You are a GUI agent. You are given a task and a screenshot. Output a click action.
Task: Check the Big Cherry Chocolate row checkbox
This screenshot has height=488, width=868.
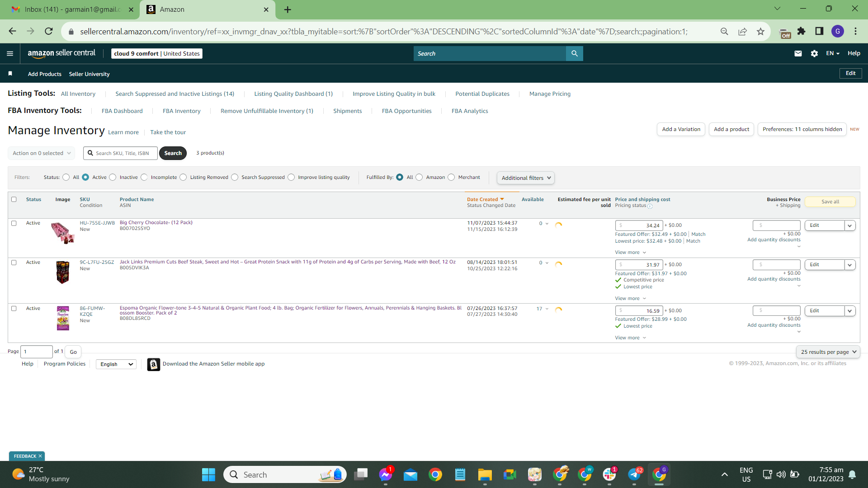click(x=14, y=223)
